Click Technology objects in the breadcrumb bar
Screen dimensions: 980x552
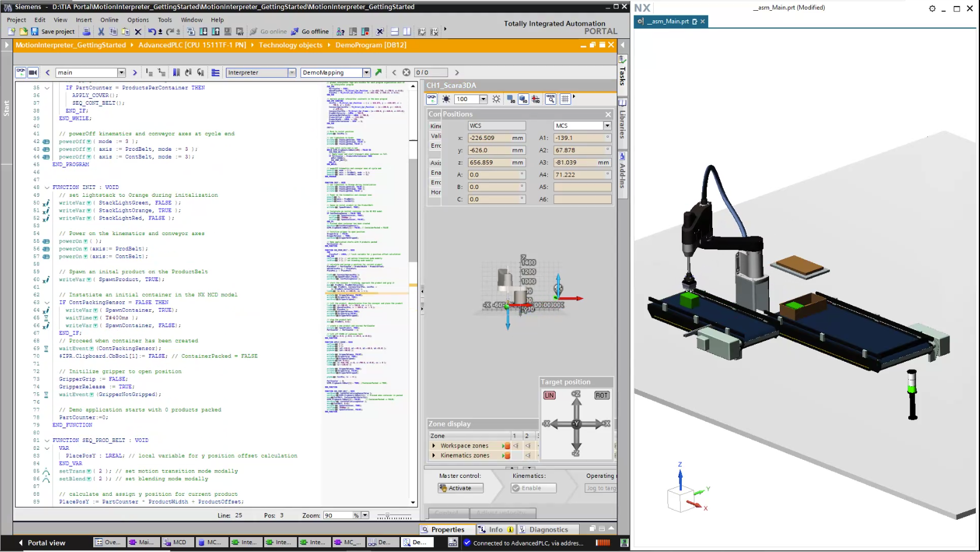coord(291,45)
